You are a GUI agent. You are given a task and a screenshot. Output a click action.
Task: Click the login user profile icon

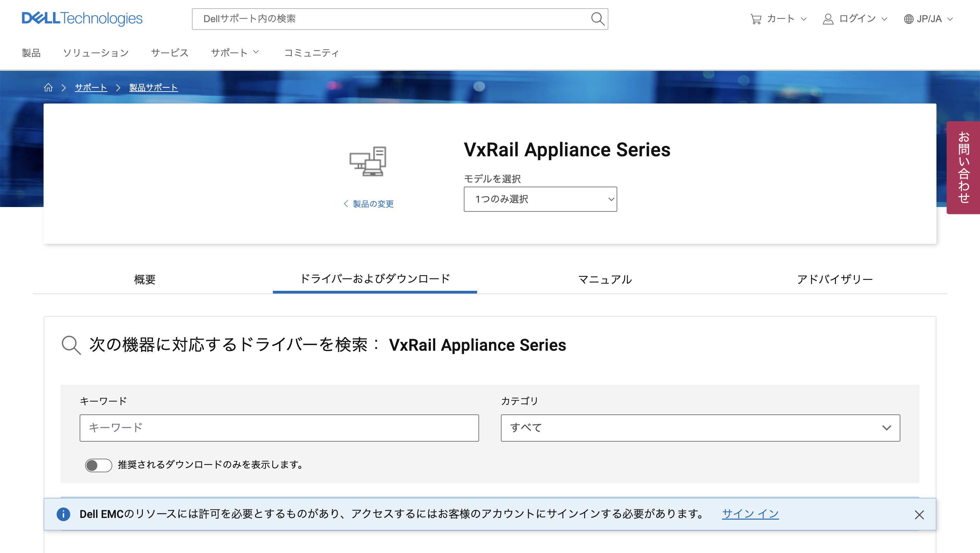click(828, 19)
